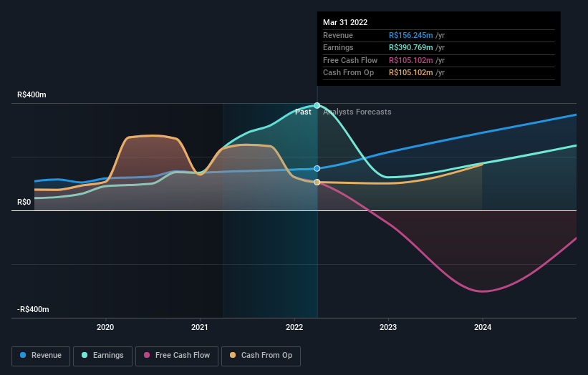
Task: Click the R$400m y-axis label
Action: (32, 94)
